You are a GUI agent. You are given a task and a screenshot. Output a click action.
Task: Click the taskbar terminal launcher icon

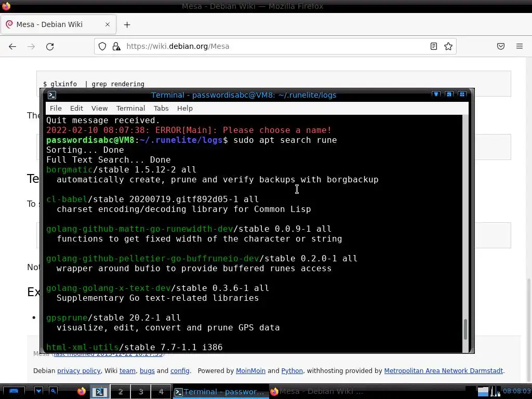tap(99, 392)
